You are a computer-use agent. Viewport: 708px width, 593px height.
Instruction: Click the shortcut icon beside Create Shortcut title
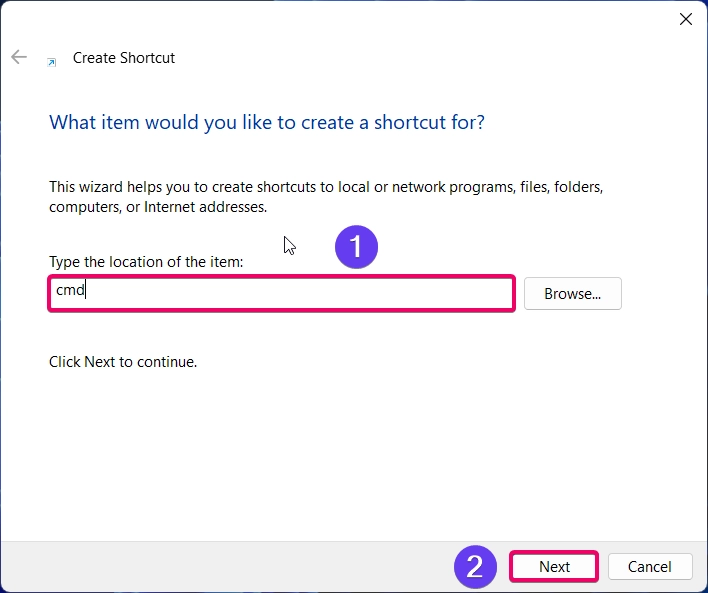click(x=52, y=62)
